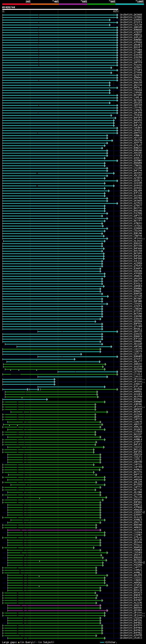Click hit label UniRef100_A4RR81

coord(131,392)
